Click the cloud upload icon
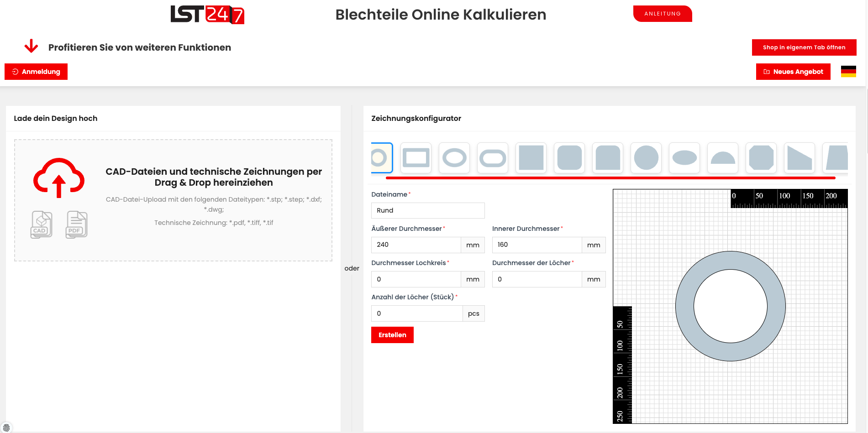 (59, 177)
